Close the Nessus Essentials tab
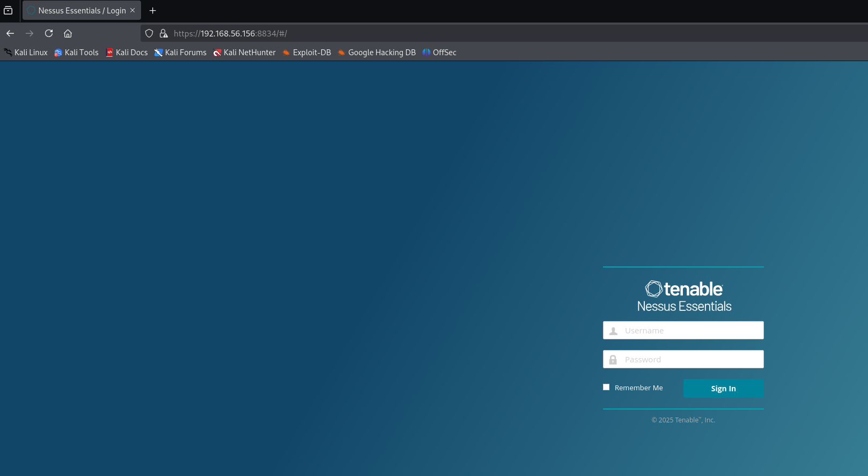This screenshot has width=868, height=476. pos(133,10)
